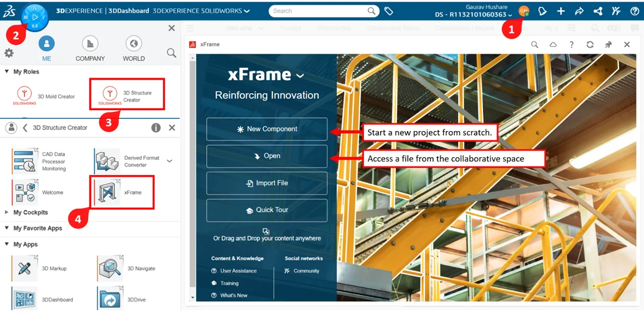Open CAD Data Processor Monitoring app
The width and height of the screenshot is (644, 317).
point(40,161)
